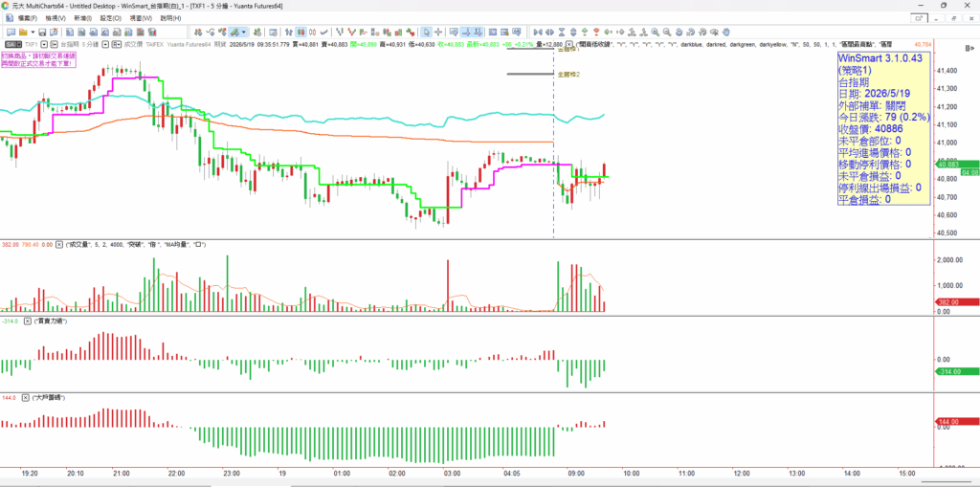
Task: Click the zoom in magnifier icon
Action: pyautogui.click(x=655, y=32)
